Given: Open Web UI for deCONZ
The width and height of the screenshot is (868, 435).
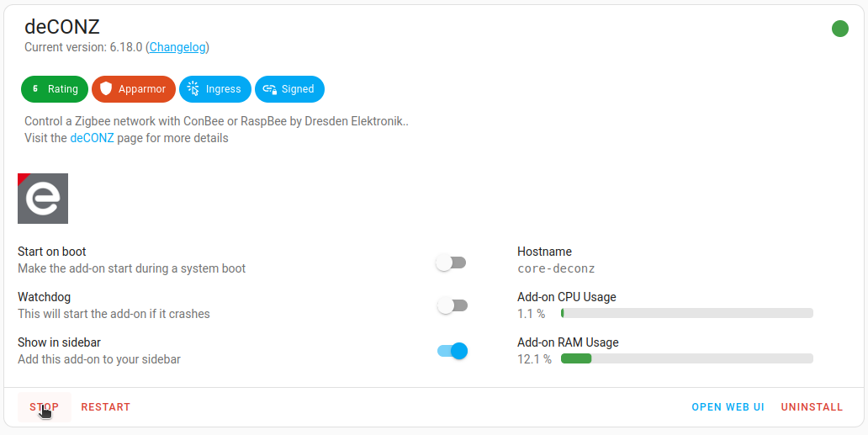Looking at the screenshot, I should [728, 407].
